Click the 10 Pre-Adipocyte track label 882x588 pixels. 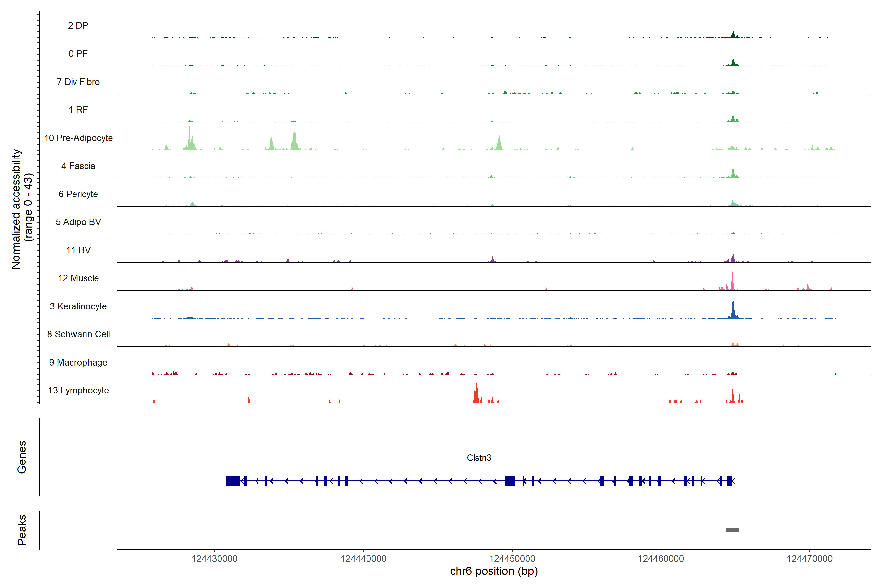point(78,138)
